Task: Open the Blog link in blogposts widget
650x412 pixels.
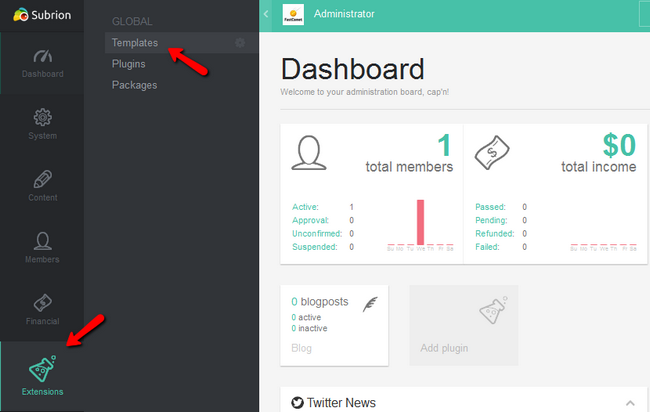Action: point(301,348)
